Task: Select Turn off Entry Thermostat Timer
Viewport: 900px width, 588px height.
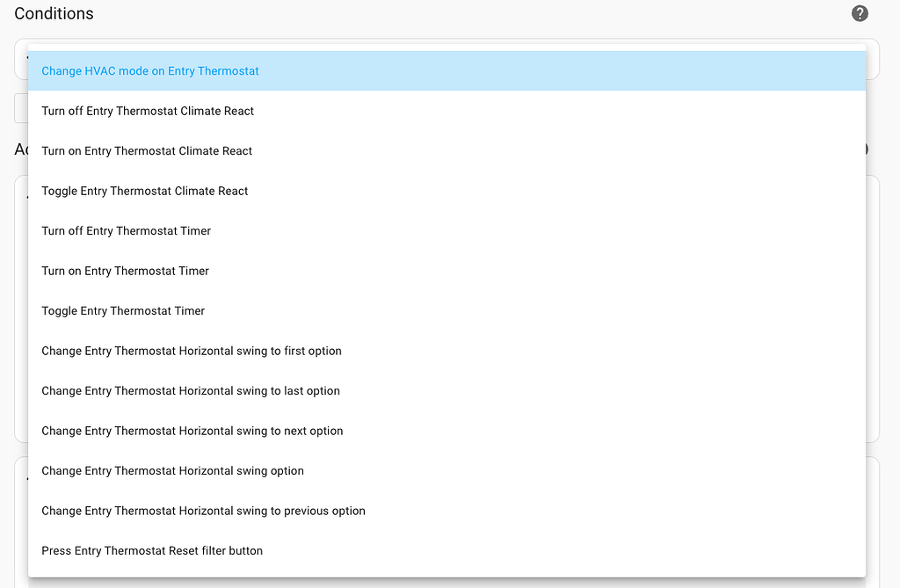Action: (446, 231)
